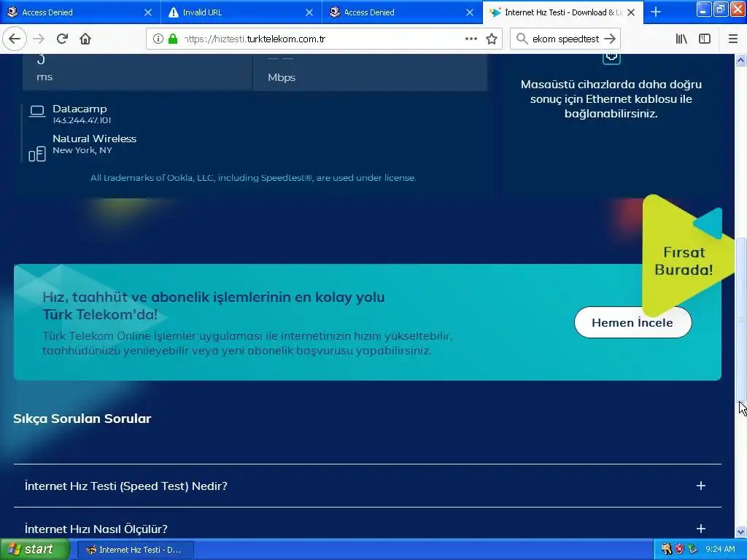Image resolution: width=747 pixels, height=560 pixels.
Task: Click İnternet Hız Testi taskbar button
Action: coord(135,550)
